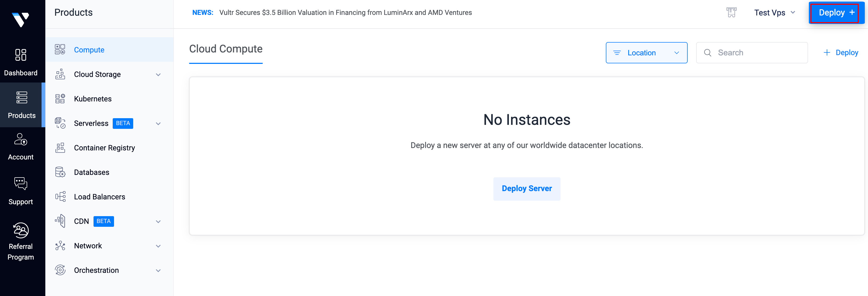This screenshot has height=296, width=868.
Task: Click the filter lines icon in Location
Action: pos(616,53)
